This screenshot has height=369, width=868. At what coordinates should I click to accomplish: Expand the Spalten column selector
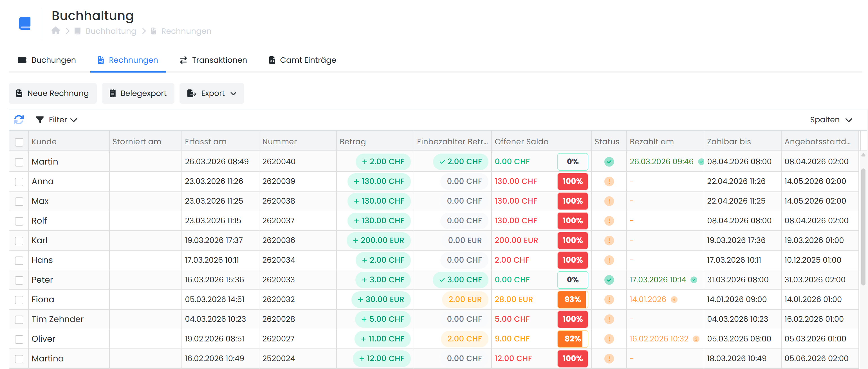tap(831, 120)
